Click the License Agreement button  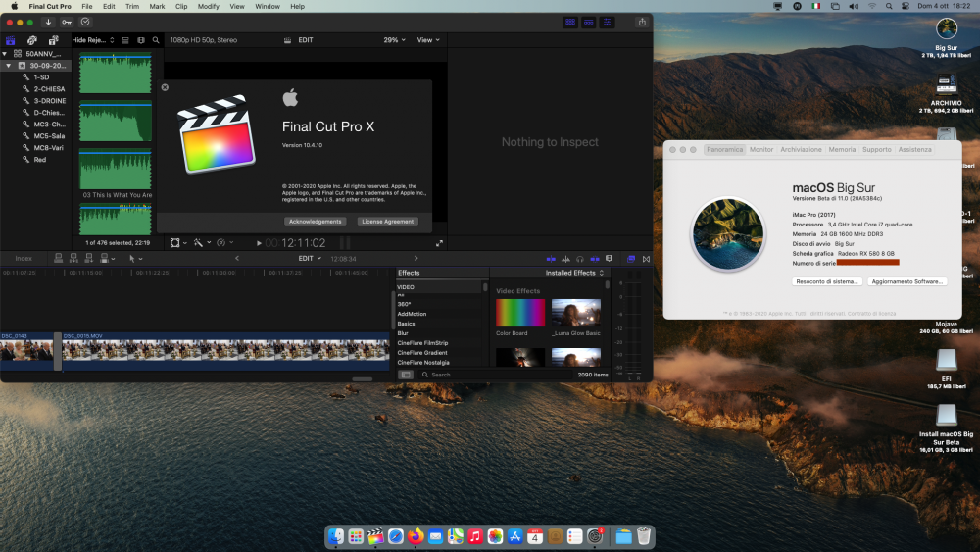coord(387,222)
